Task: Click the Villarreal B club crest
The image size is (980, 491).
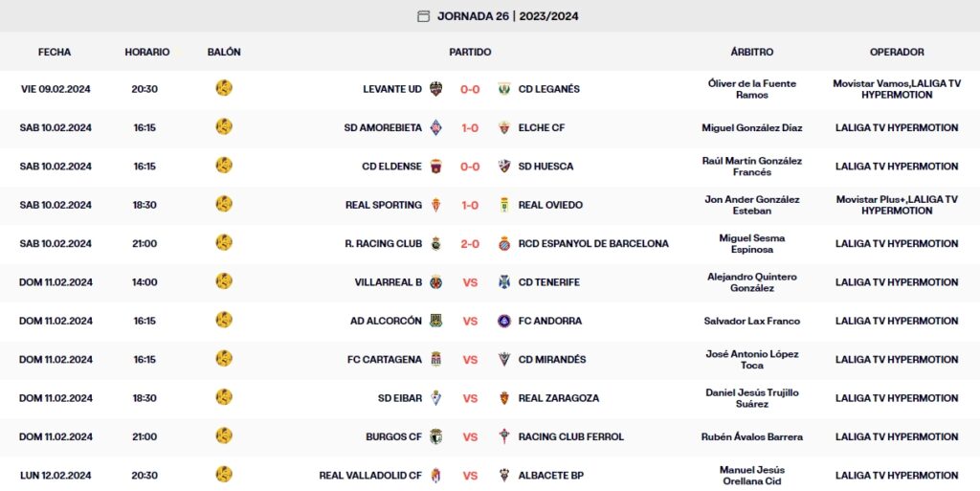Action: point(436,282)
